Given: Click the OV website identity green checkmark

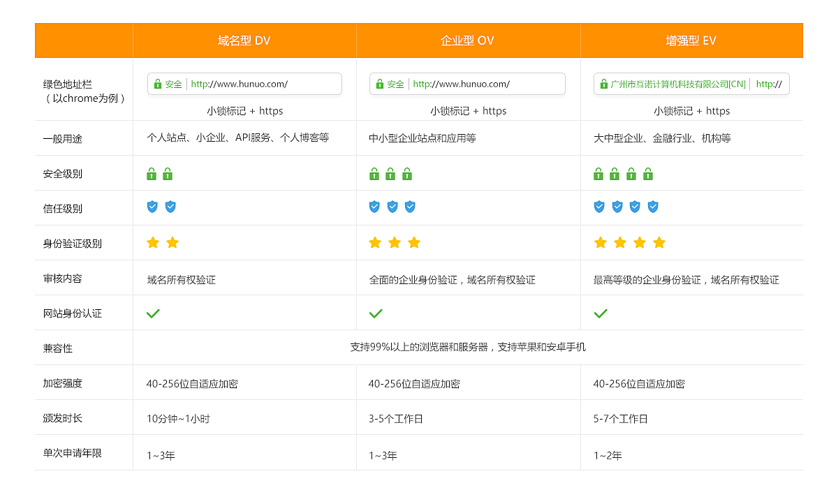Looking at the screenshot, I should pyautogui.click(x=376, y=313).
